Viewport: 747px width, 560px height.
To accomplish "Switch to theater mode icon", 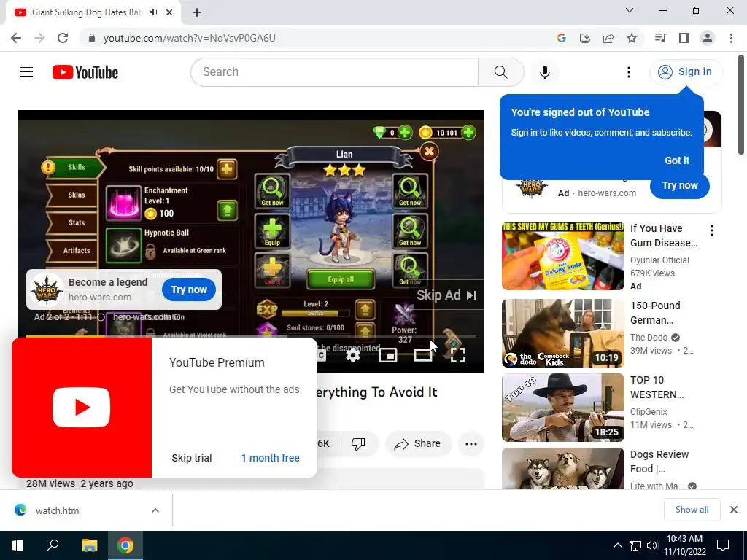I will click(x=423, y=355).
